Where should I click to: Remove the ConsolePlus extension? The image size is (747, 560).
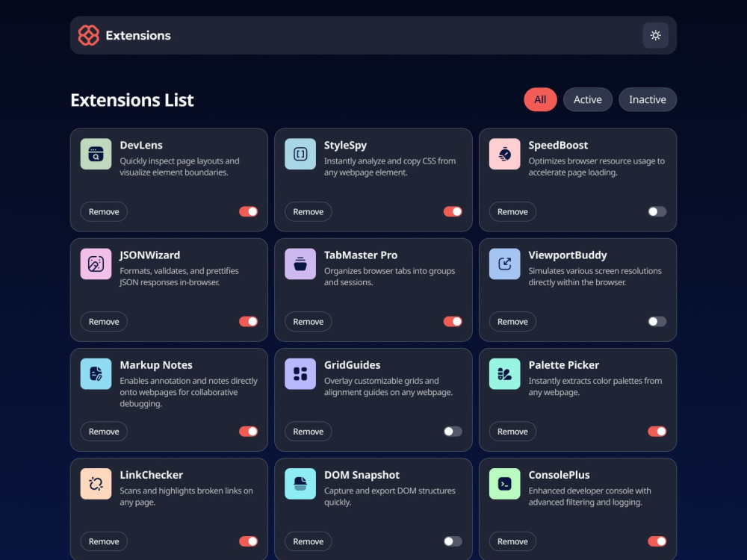point(512,541)
